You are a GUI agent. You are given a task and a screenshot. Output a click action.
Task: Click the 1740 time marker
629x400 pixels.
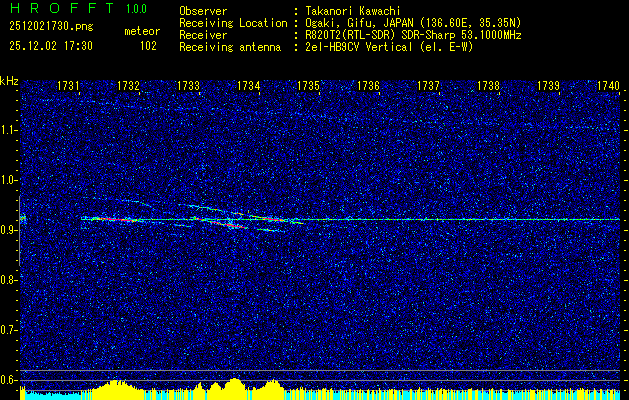(x=609, y=85)
